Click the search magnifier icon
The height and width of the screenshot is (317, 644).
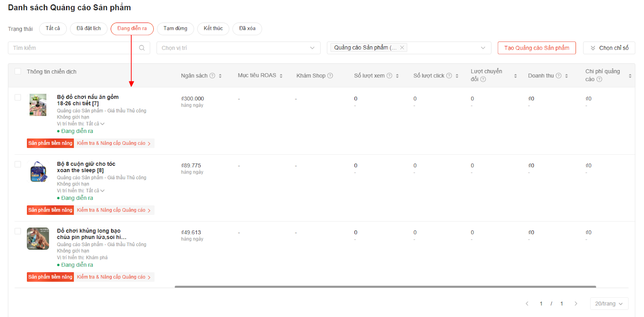pyautogui.click(x=142, y=48)
